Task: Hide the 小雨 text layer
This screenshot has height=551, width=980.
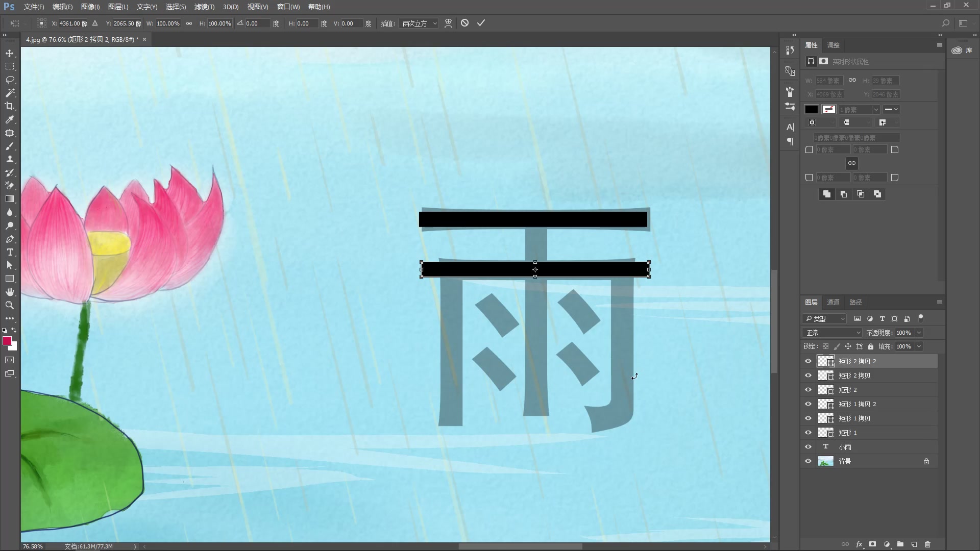Action: [x=808, y=447]
